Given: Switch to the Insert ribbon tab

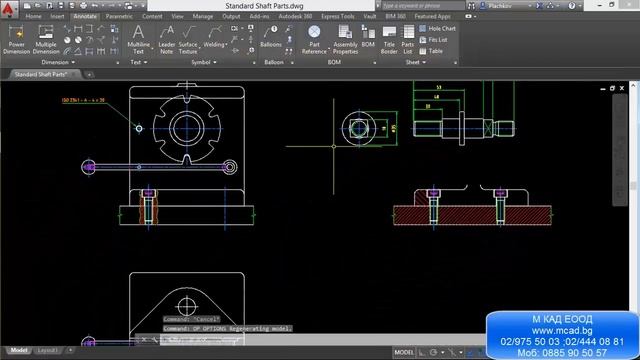Looking at the screenshot, I should [x=57, y=16].
